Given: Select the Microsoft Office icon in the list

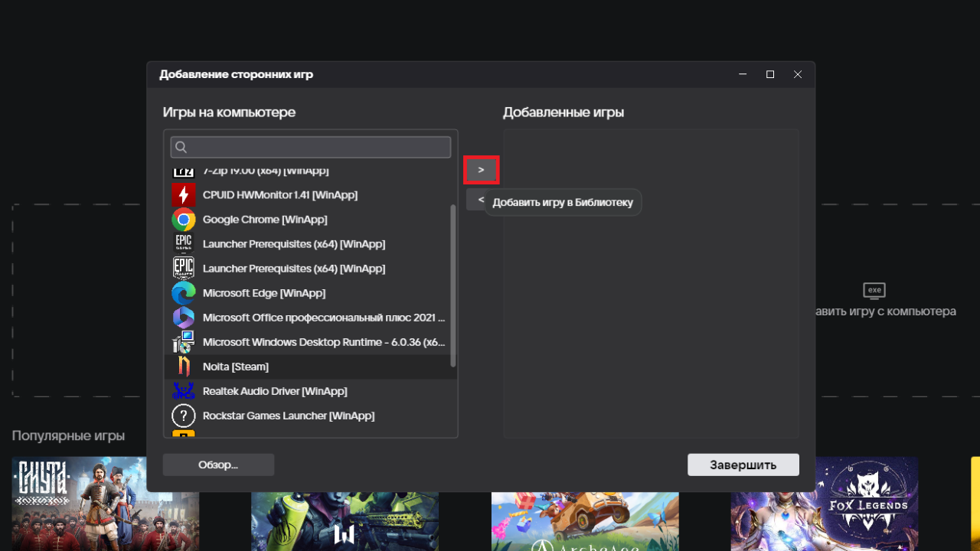Looking at the screenshot, I should (x=184, y=318).
